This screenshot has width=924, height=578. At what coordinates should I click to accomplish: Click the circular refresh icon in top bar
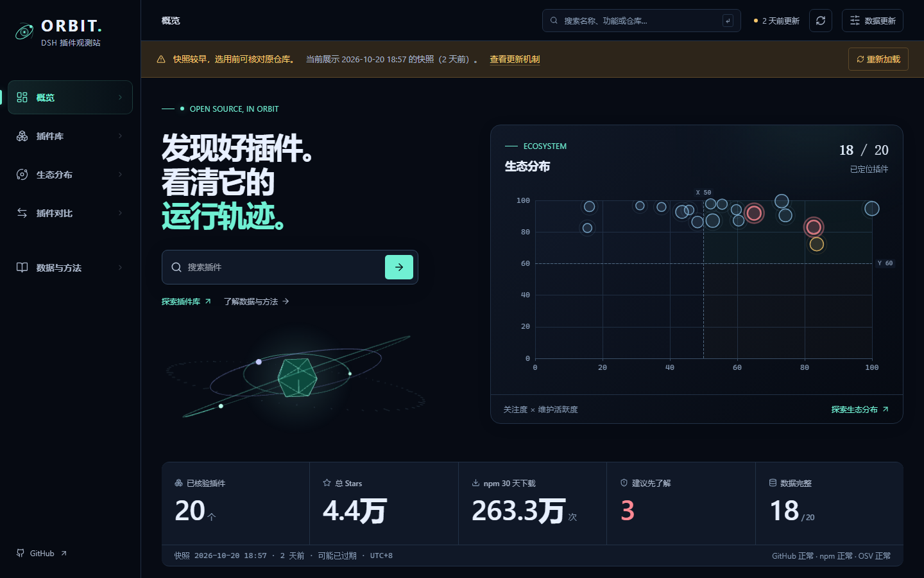821,21
